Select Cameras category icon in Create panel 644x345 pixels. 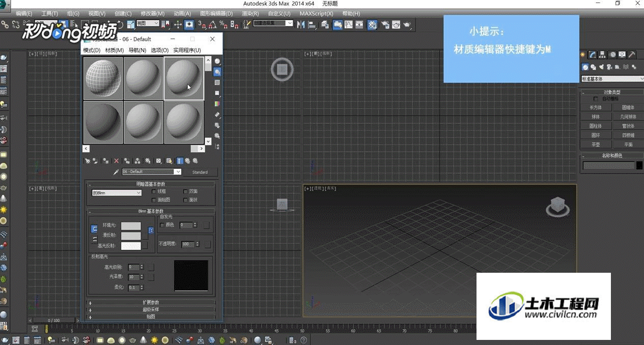click(x=610, y=67)
